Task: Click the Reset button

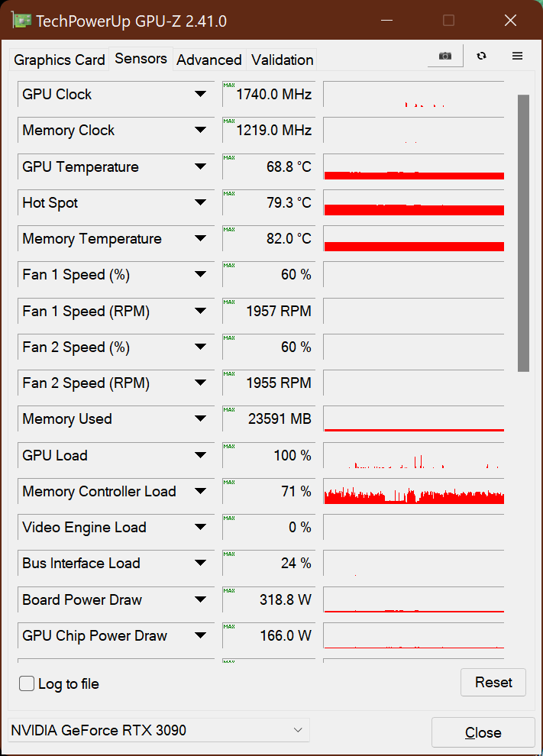Action: pos(493,682)
